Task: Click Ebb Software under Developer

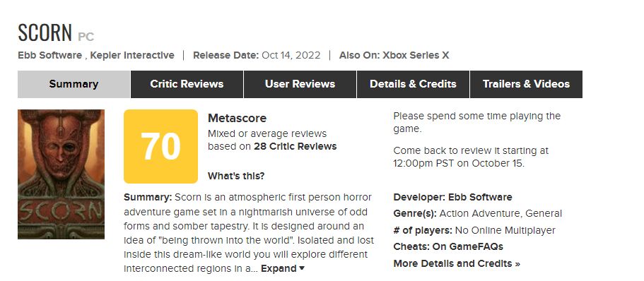Action: coord(480,197)
